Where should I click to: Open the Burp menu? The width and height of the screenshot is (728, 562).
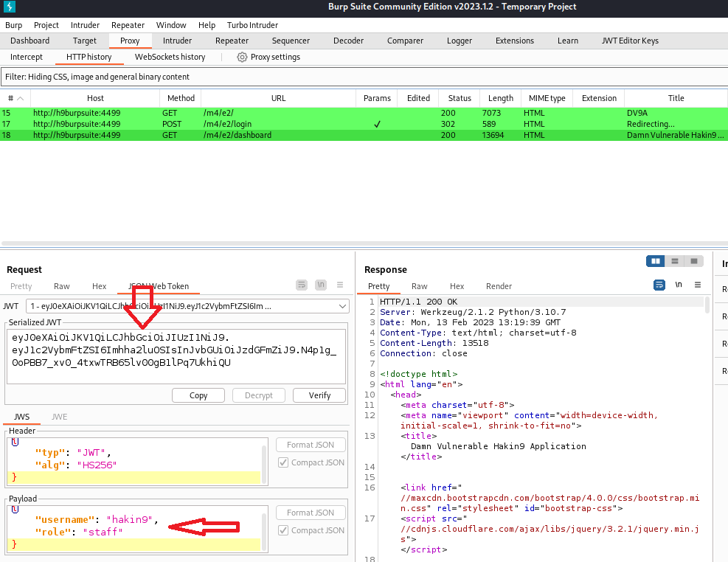coord(13,25)
